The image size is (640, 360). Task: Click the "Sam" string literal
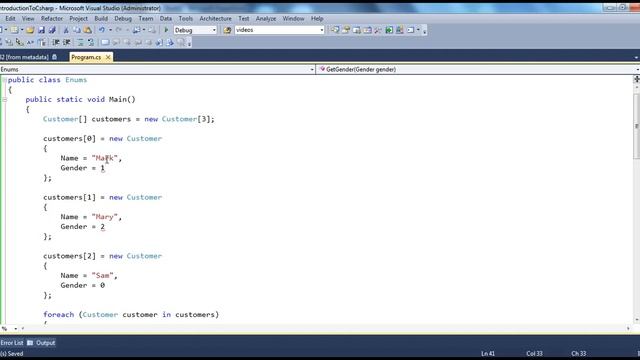(102, 276)
